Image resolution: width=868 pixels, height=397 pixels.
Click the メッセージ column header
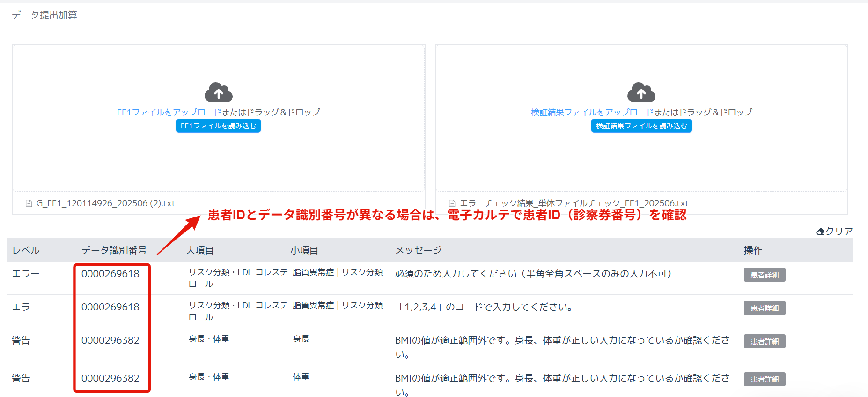click(x=419, y=250)
